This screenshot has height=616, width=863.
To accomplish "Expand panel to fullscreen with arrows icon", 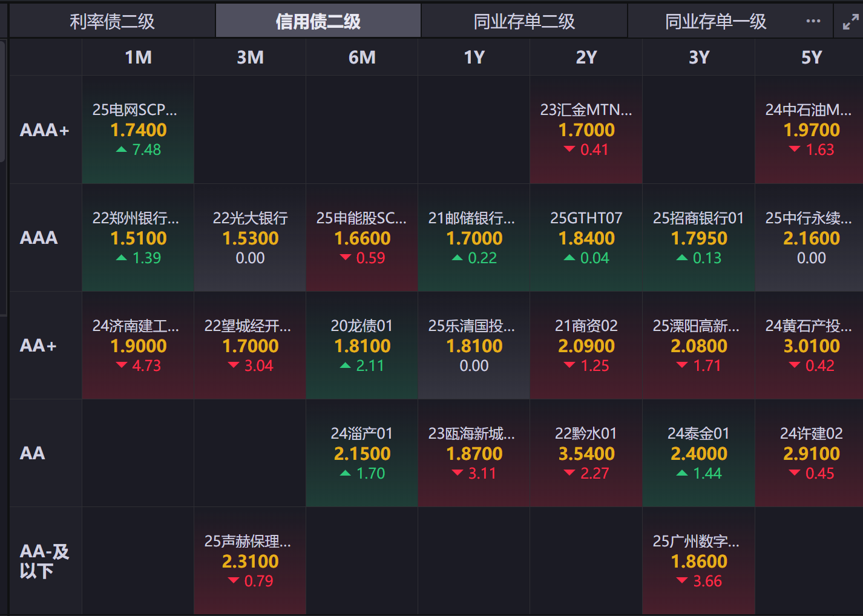I will tap(850, 22).
